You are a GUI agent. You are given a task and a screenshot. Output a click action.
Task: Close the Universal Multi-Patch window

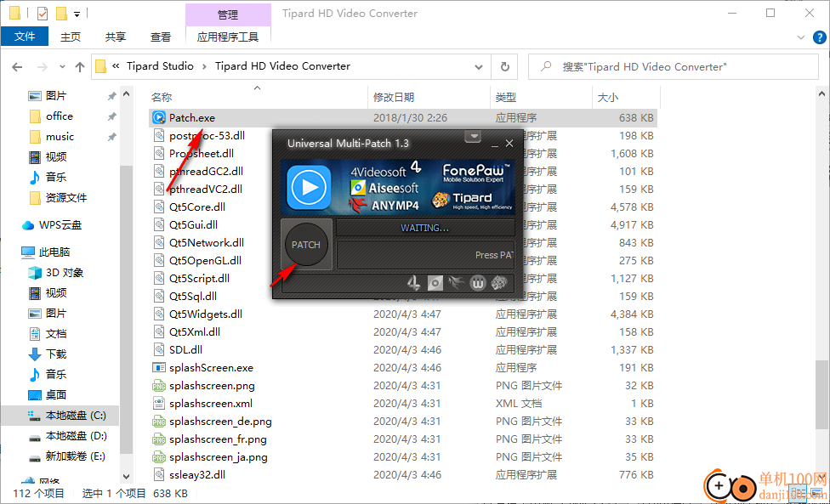click(509, 144)
